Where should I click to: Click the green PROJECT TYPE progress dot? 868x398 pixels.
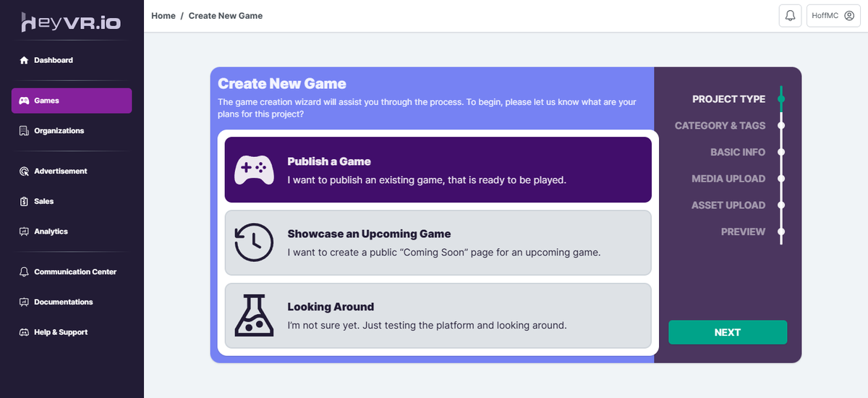(781, 99)
